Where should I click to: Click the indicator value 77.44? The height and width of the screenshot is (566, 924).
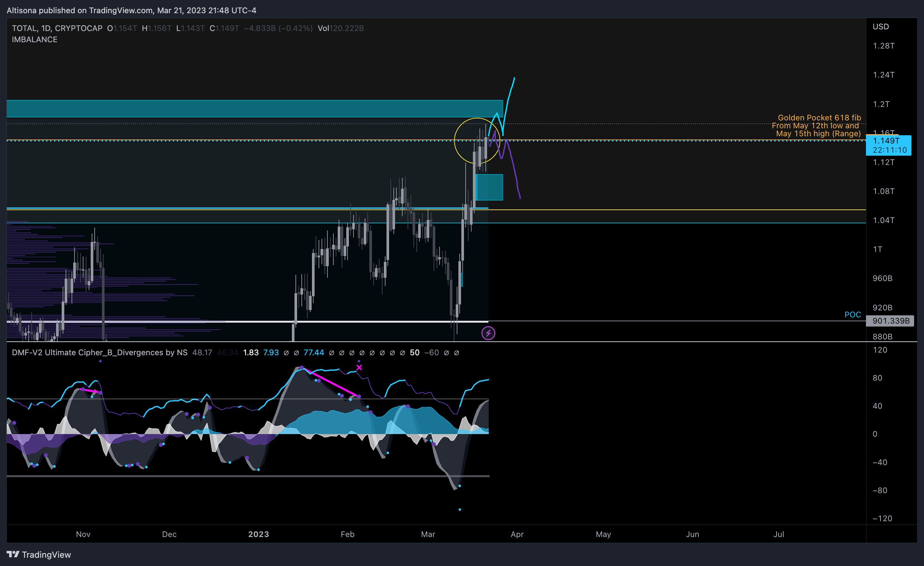pos(314,353)
